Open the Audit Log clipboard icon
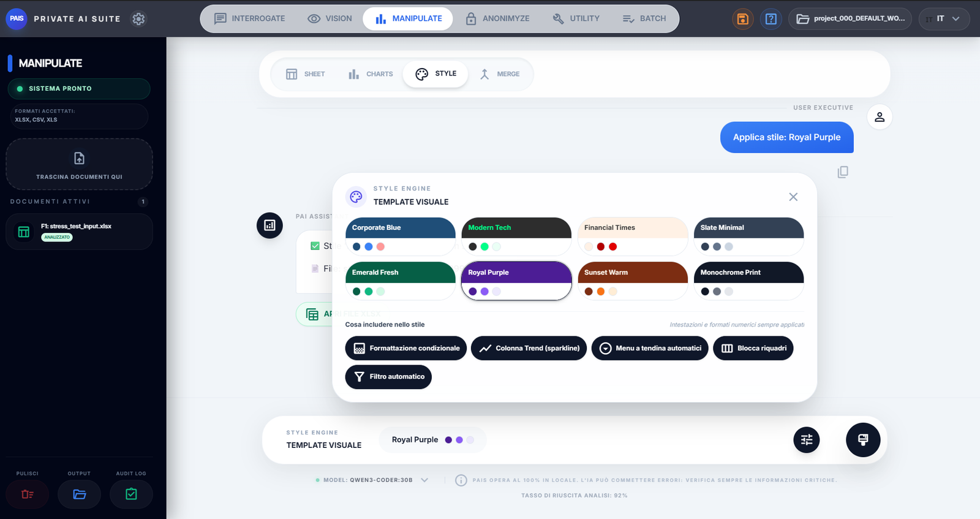Screen dimensions: 980x519 coord(131,494)
